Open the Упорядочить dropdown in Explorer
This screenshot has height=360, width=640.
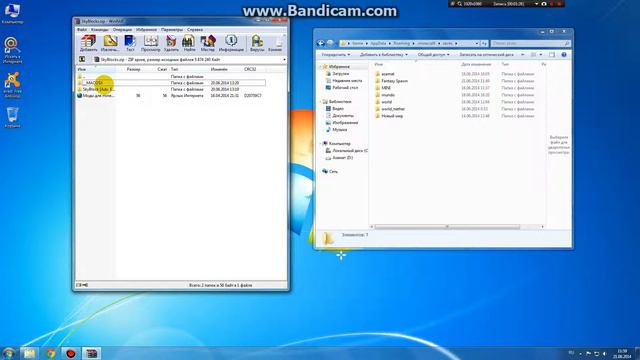(x=336, y=55)
